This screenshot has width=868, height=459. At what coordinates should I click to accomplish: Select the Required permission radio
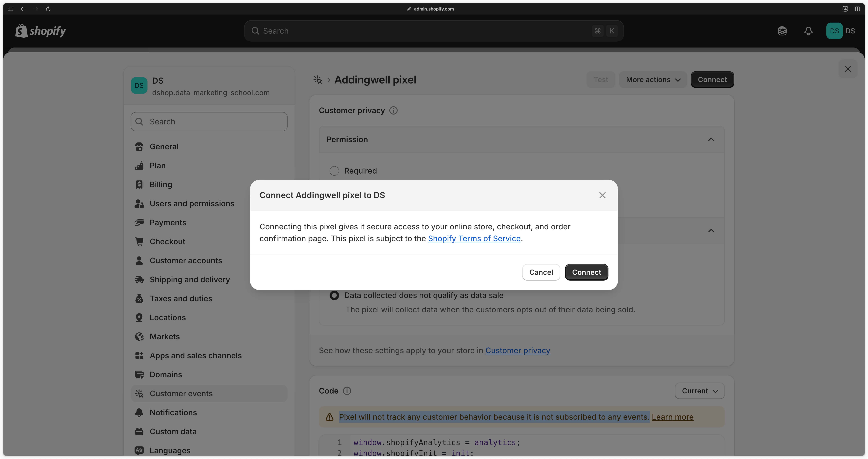pyautogui.click(x=334, y=171)
